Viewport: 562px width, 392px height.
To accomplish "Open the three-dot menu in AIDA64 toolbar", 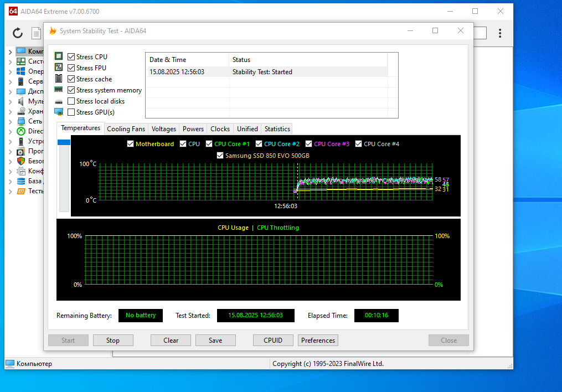I will (500, 33).
